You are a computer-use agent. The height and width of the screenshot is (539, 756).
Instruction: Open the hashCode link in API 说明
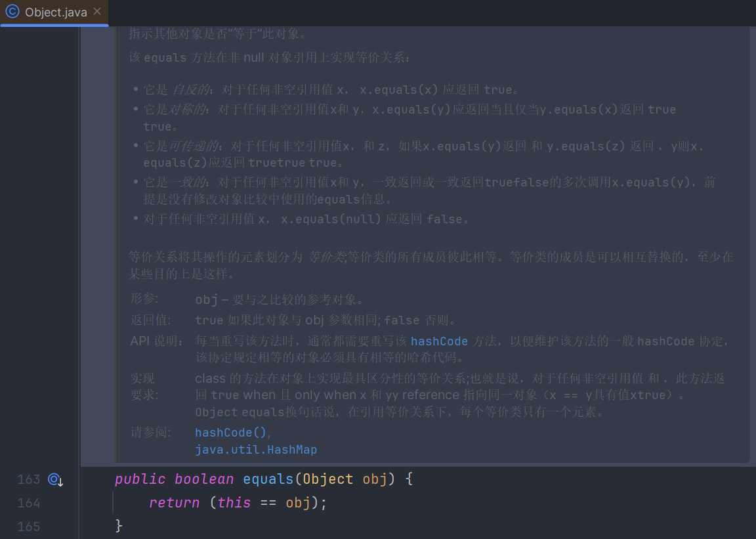pos(439,341)
